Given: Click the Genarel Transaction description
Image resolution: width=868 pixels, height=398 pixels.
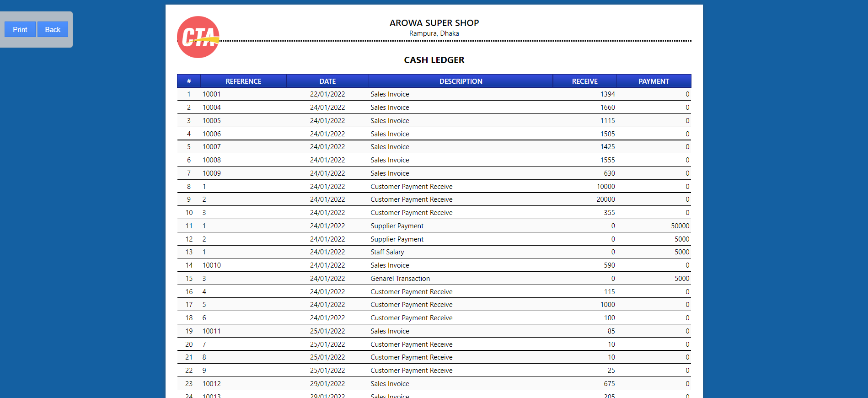Looking at the screenshot, I should 400,279.
